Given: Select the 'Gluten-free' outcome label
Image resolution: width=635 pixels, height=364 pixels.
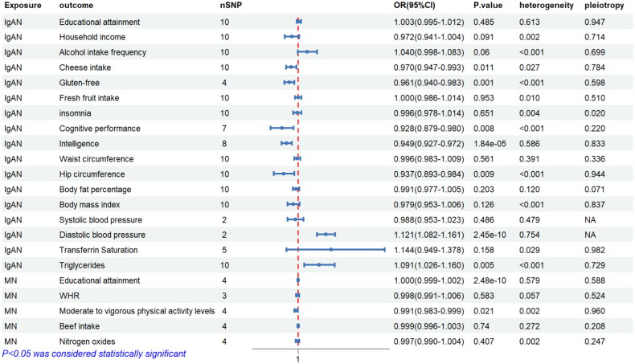Looking at the screenshot, I should (80, 83).
